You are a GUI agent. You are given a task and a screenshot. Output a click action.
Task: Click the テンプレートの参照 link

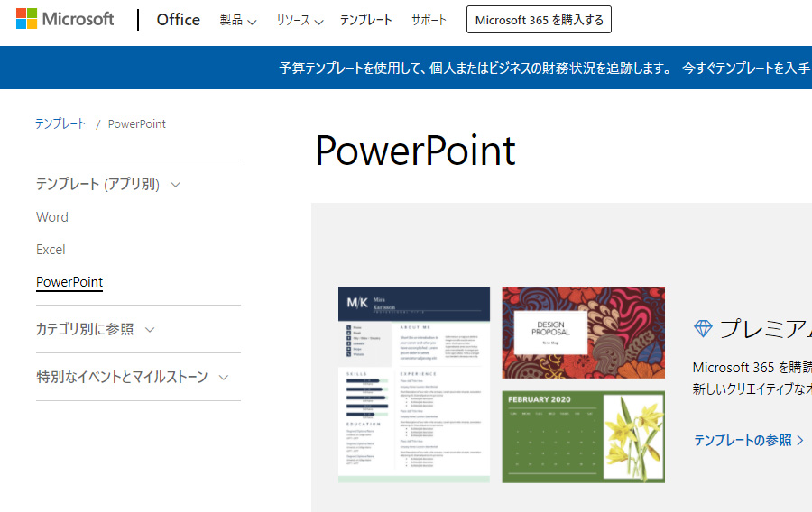(748, 440)
